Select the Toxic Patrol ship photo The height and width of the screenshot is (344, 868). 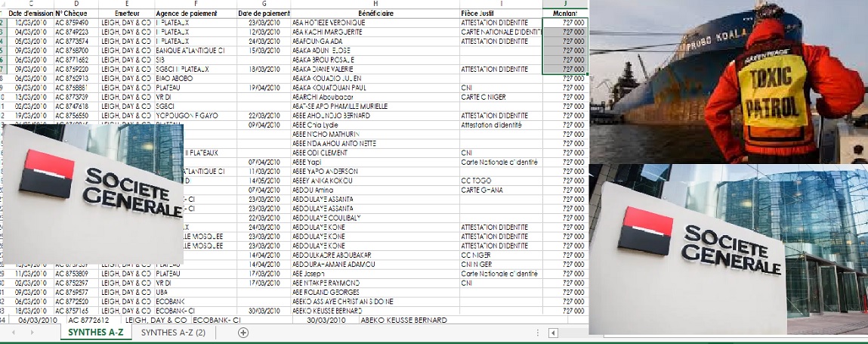coord(728,82)
